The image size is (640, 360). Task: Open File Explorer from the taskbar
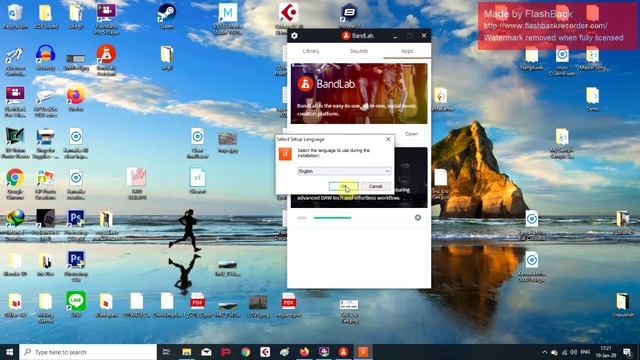point(187,352)
